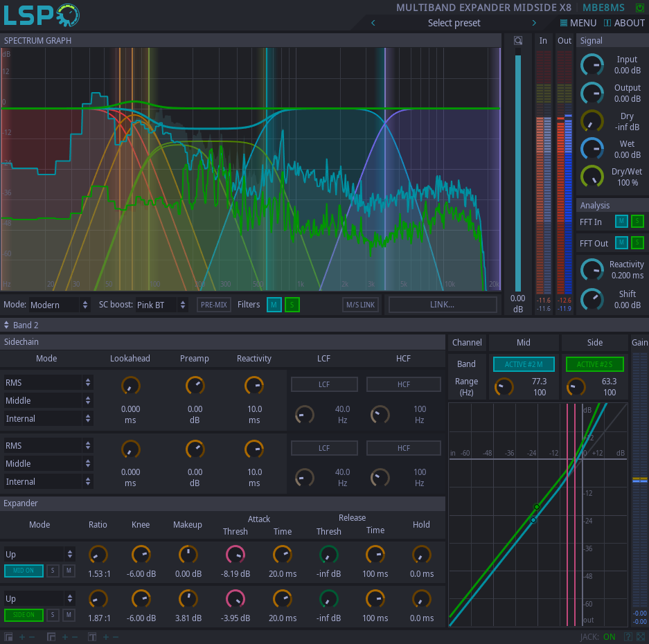Open the Band 2 selector dropdown

[21, 325]
